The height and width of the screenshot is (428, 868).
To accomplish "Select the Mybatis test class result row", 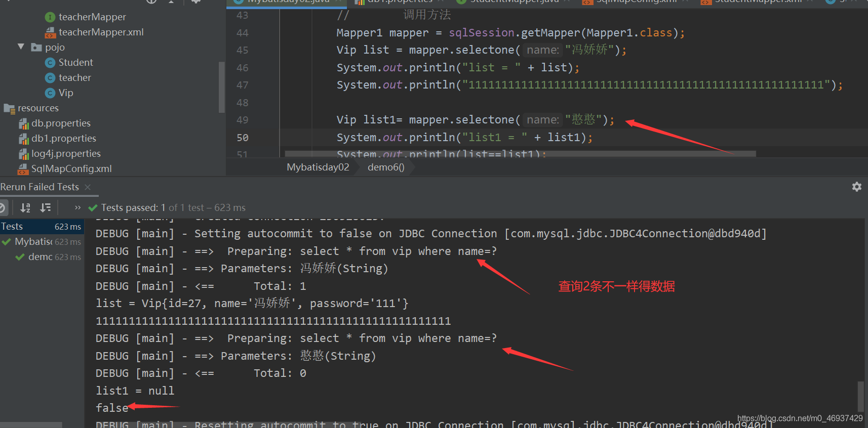I will [x=42, y=242].
